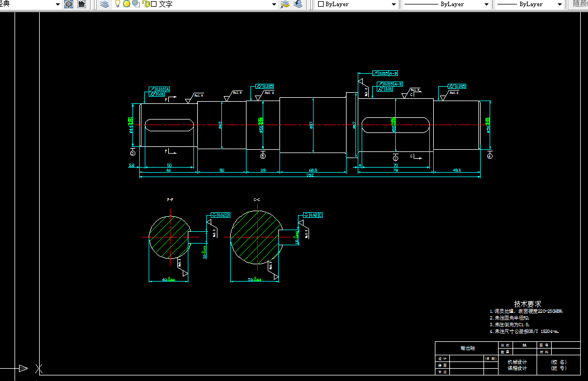Toggle layer lock padlock icon

(x=145, y=4)
